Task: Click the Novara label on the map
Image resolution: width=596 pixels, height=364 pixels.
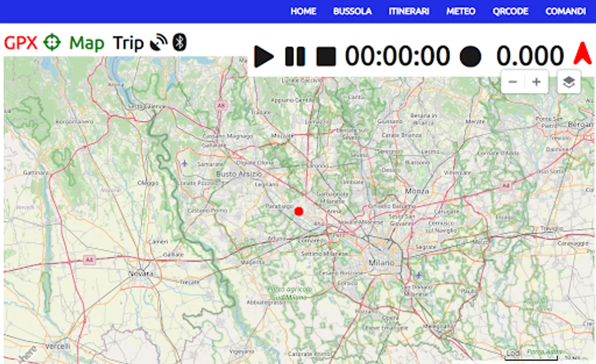Action: tap(141, 274)
